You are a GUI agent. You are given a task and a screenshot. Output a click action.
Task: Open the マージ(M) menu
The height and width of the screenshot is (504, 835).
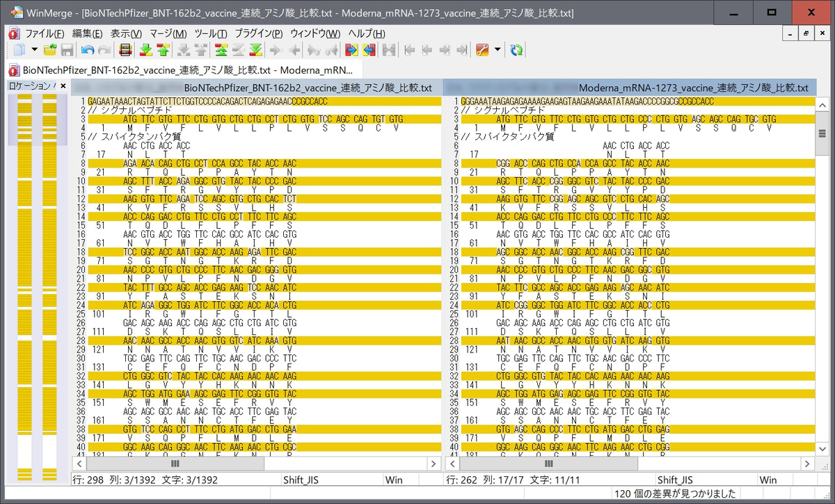tap(168, 33)
